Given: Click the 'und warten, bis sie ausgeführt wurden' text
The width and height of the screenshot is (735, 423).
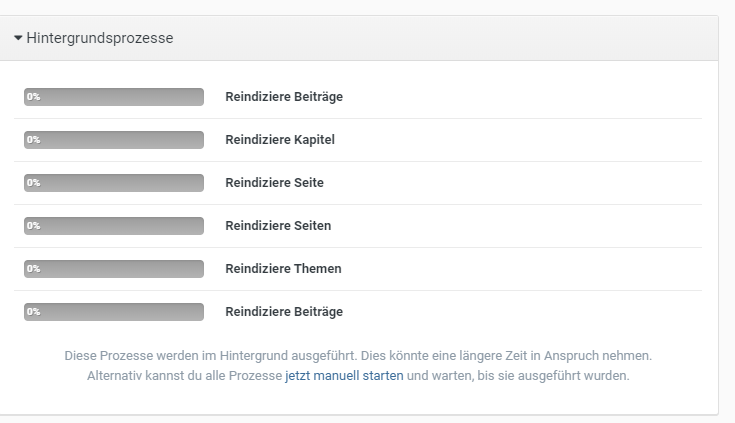Looking at the screenshot, I should point(518,377).
